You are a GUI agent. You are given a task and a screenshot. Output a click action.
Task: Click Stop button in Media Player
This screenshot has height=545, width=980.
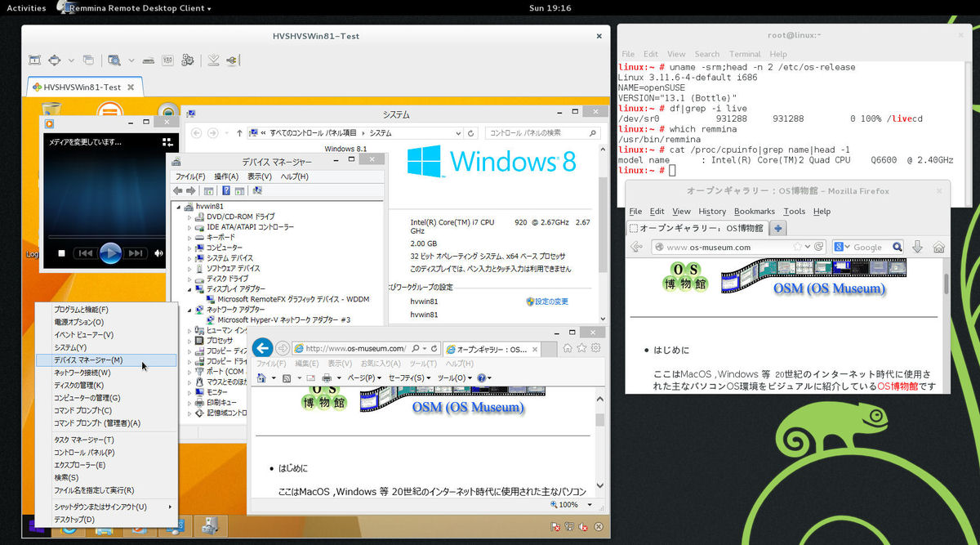click(60, 253)
